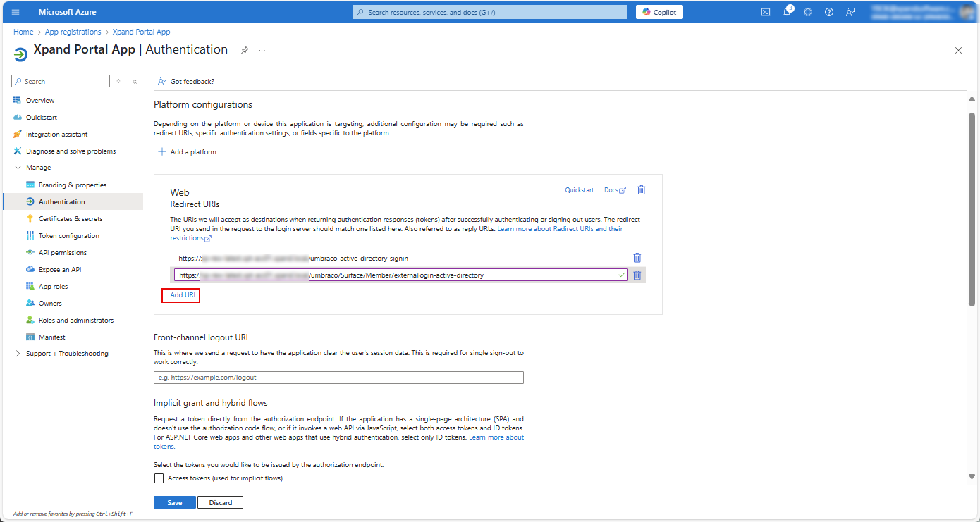Click the Save button
The width and height of the screenshot is (980, 522).
click(175, 502)
